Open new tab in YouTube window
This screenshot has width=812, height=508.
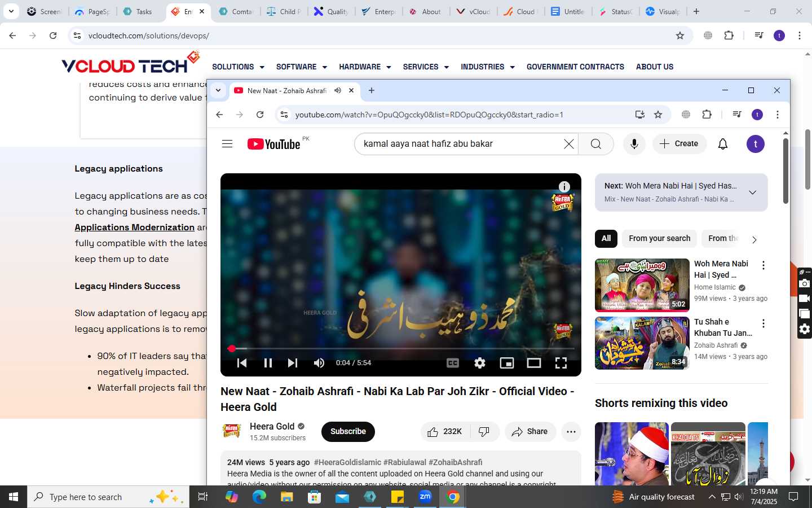[x=372, y=90]
